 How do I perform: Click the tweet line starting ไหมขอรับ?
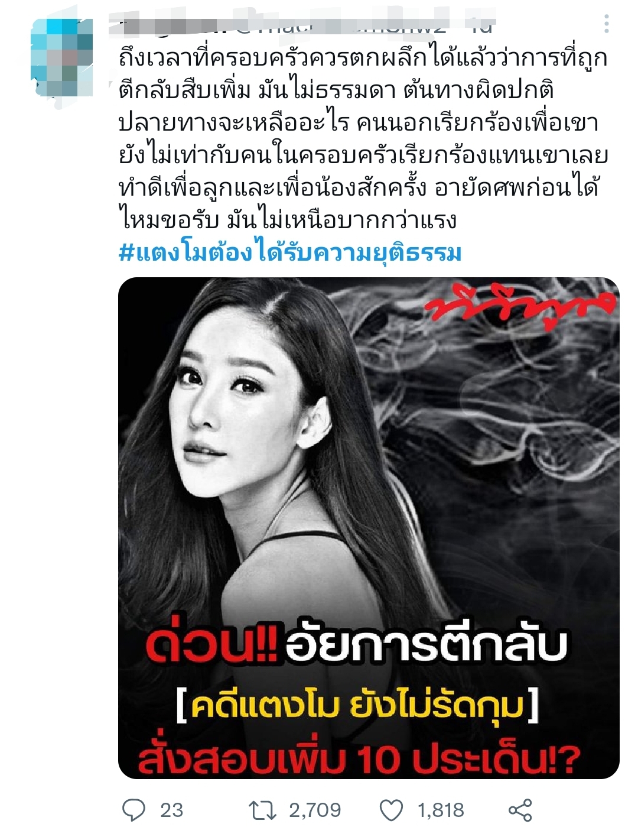288,220
